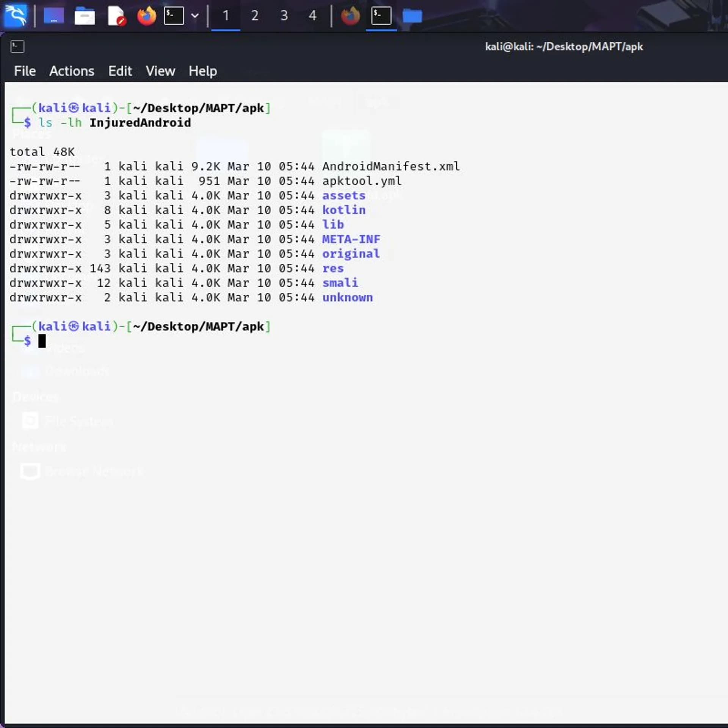Click the 'ls -lh' command text

60,122
